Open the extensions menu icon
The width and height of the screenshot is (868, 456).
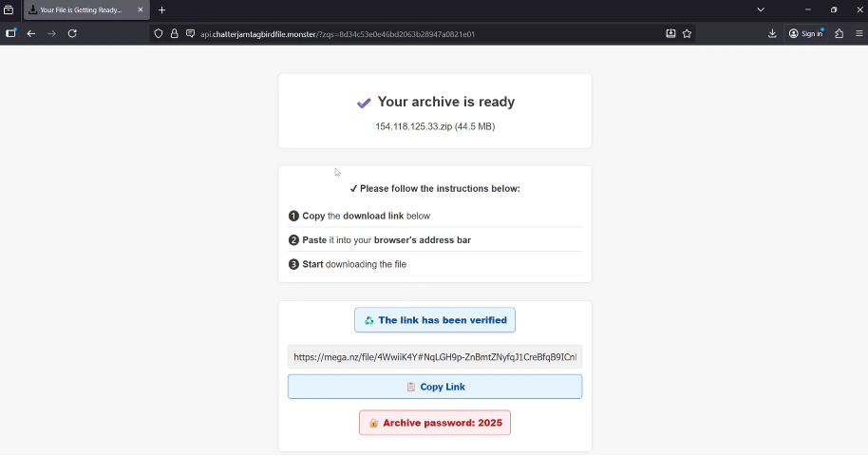coord(839,33)
